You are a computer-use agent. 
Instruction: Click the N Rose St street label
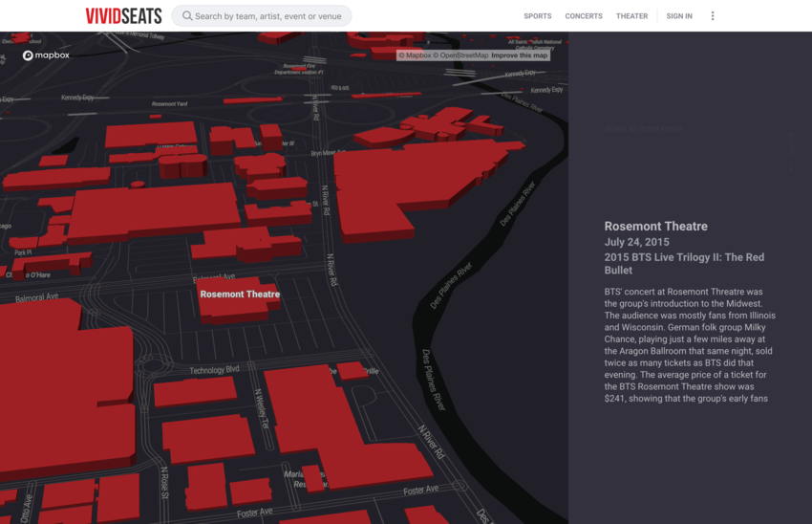[164, 483]
